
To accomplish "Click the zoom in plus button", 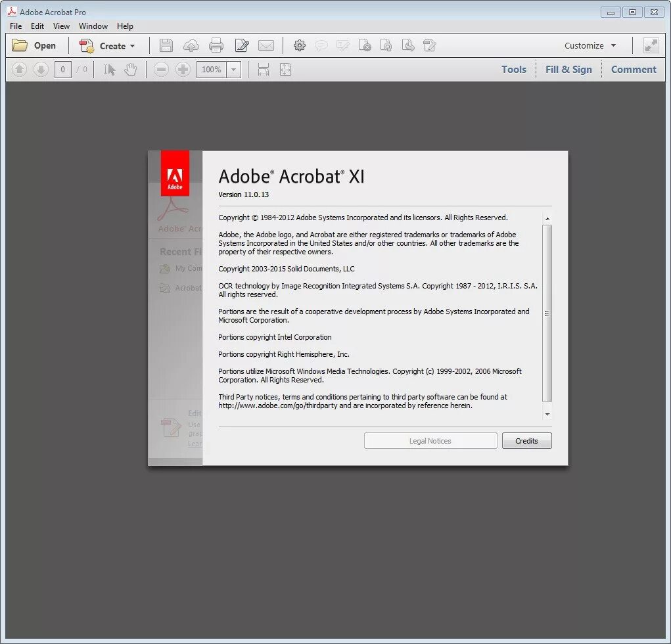I will [x=183, y=69].
